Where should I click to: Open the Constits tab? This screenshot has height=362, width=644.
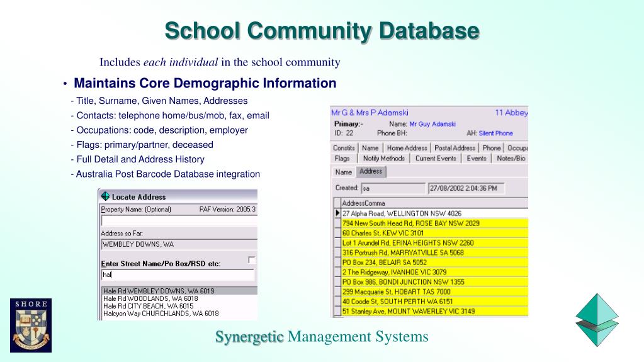point(344,148)
